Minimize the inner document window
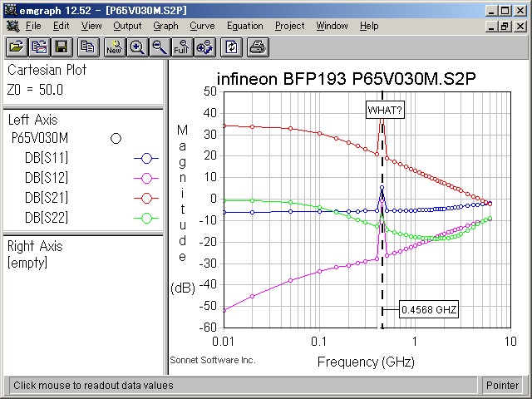 pyautogui.click(x=491, y=26)
